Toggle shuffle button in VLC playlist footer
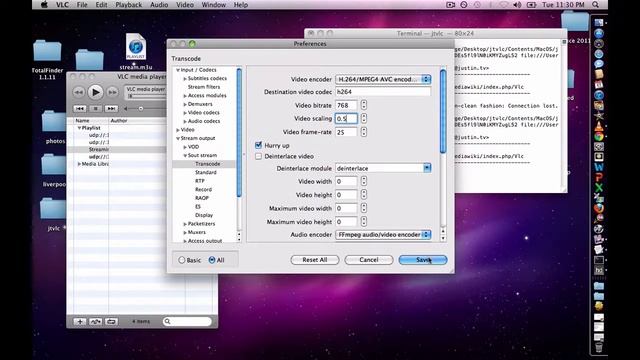The image size is (640, 360). (96, 322)
